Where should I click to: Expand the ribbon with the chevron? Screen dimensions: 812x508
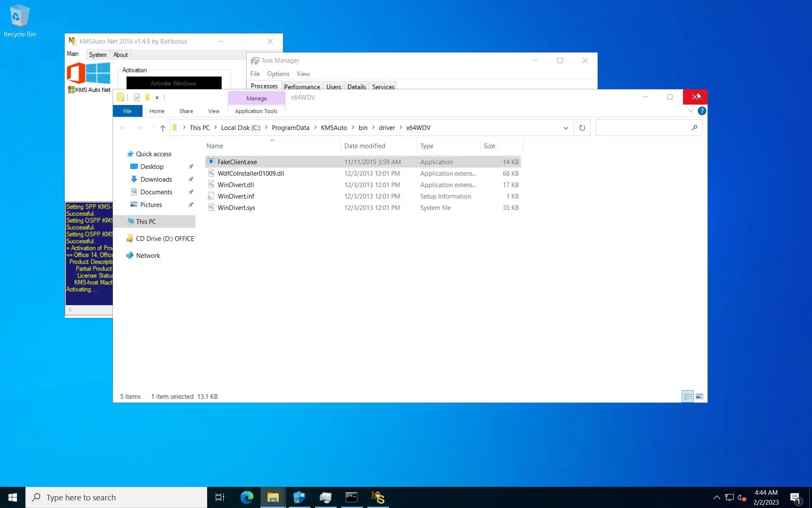[691, 111]
